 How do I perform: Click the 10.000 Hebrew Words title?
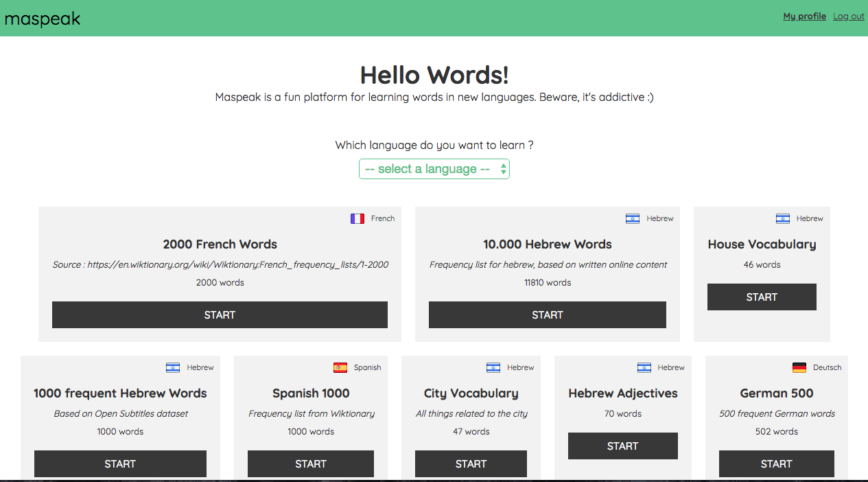(x=548, y=244)
